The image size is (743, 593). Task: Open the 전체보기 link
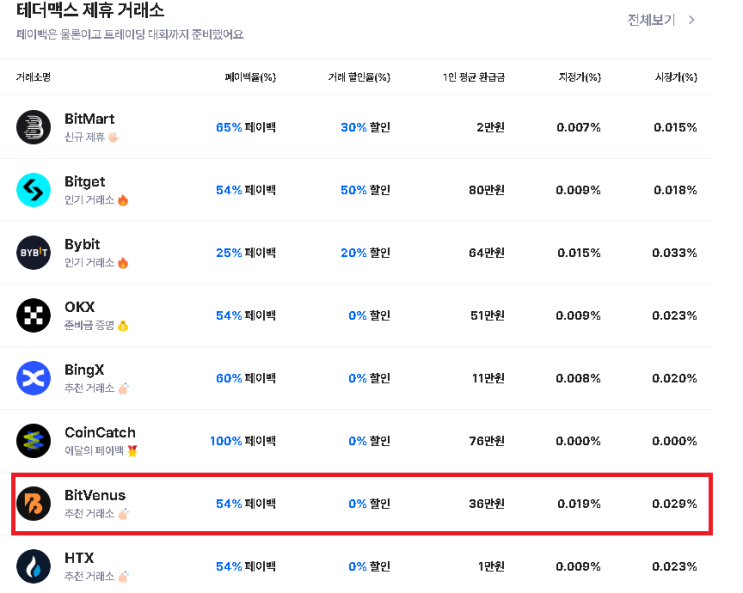click(651, 20)
